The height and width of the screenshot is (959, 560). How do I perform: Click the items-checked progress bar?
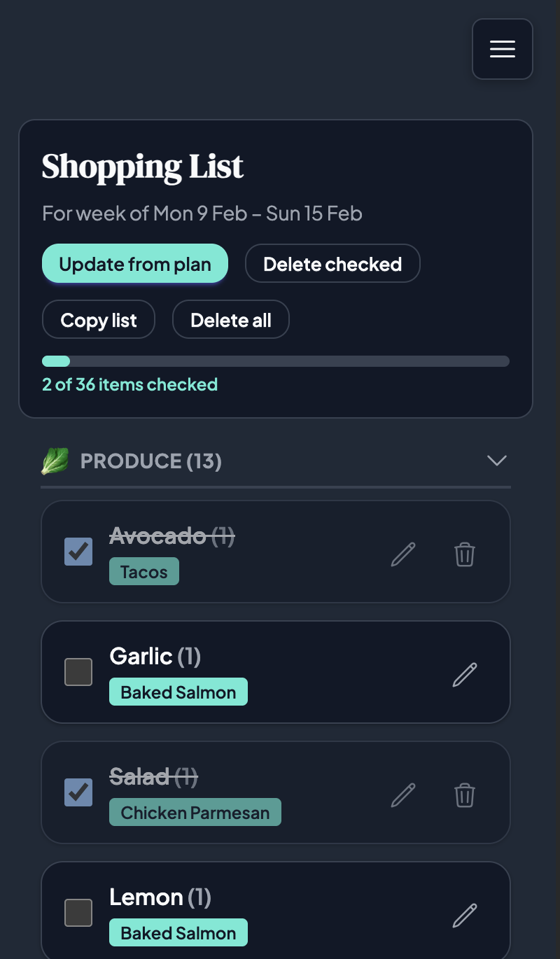click(x=276, y=361)
